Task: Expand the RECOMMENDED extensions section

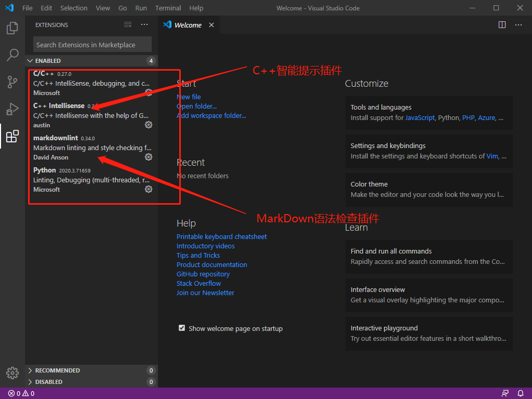Action: 91,370
